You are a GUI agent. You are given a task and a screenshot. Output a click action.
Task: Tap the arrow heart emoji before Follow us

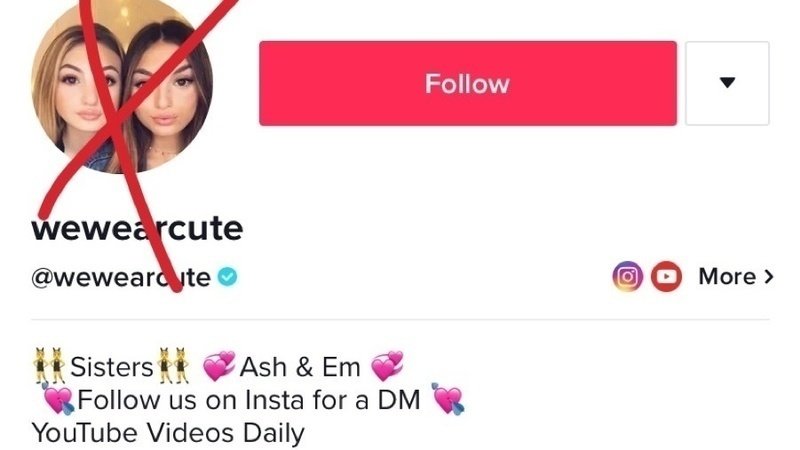pyautogui.click(x=58, y=399)
